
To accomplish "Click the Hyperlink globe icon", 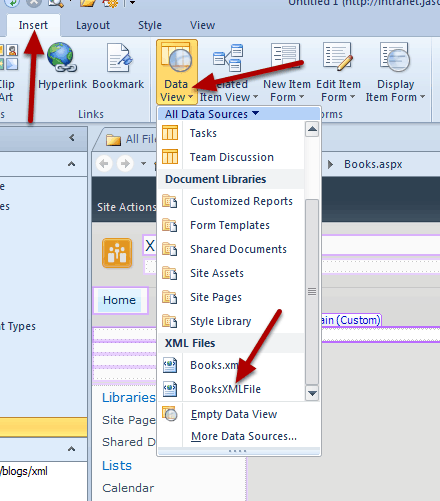I will 61,57.
